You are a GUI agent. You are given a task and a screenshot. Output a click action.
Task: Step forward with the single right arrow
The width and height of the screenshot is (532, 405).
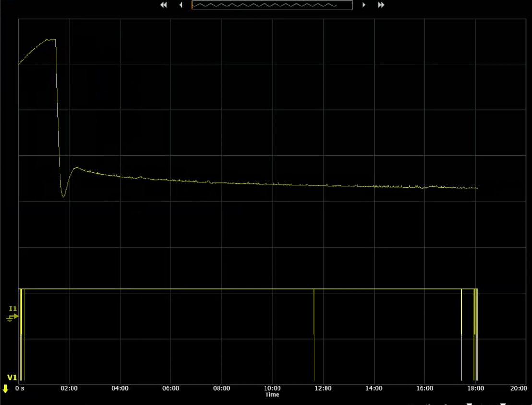(364, 5)
